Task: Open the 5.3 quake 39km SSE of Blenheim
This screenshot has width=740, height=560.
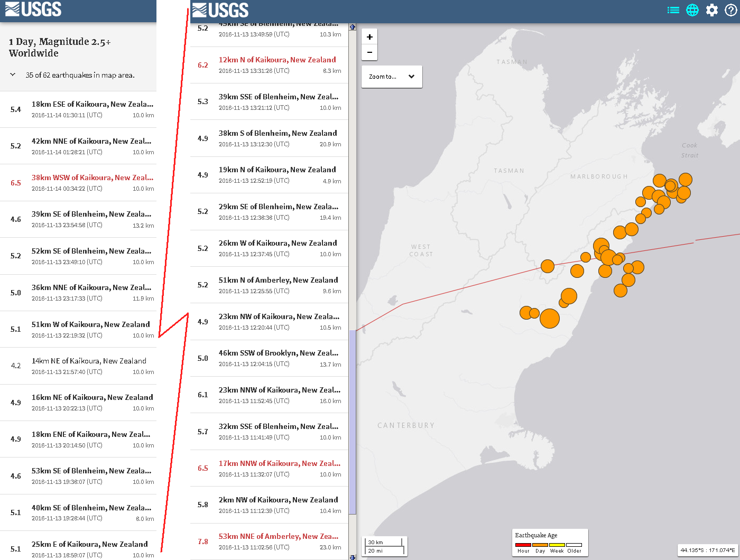Action: pyautogui.click(x=269, y=102)
